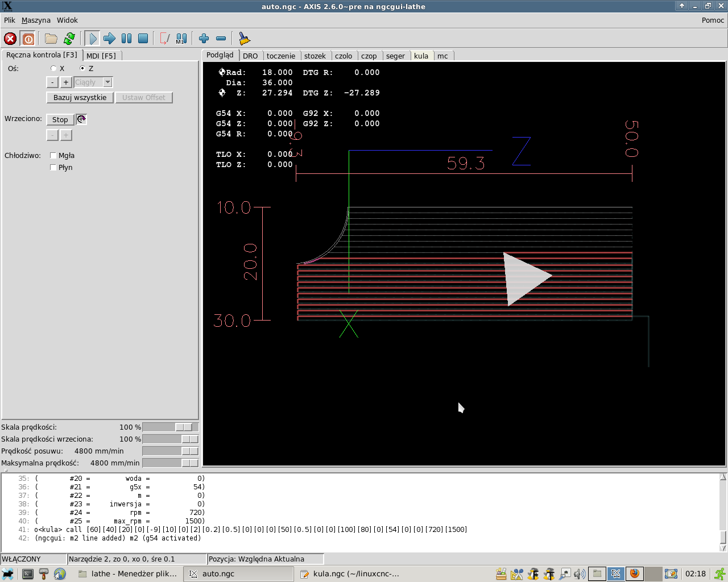This screenshot has height=582, width=728.
Task: Click the volume speaker tray icon
Action: [x=580, y=574]
